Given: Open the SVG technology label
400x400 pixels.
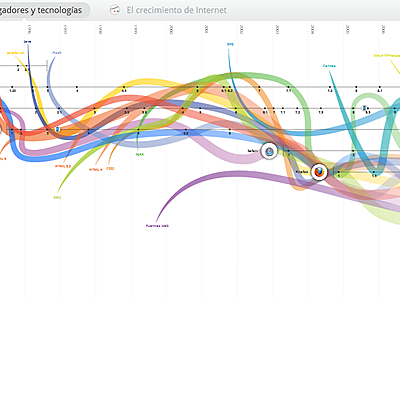Looking at the screenshot, I should pos(230,44).
